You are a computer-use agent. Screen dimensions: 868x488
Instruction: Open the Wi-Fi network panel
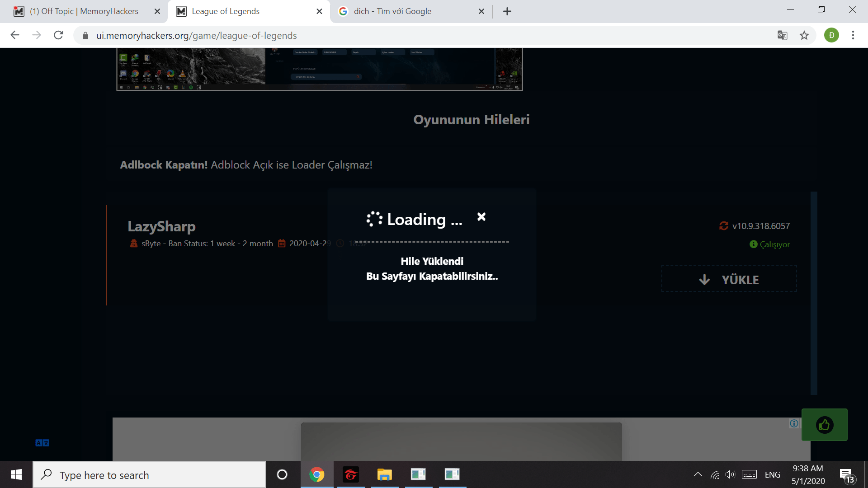point(715,474)
